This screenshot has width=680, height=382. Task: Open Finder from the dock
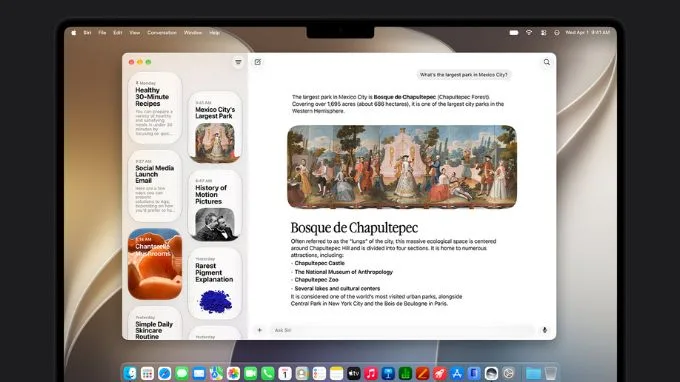(x=130, y=373)
